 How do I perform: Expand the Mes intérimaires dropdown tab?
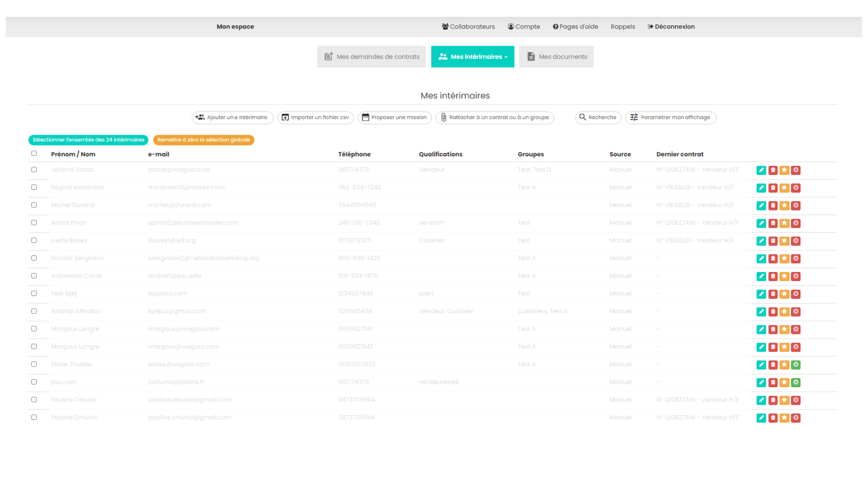(x=472, y=57)
